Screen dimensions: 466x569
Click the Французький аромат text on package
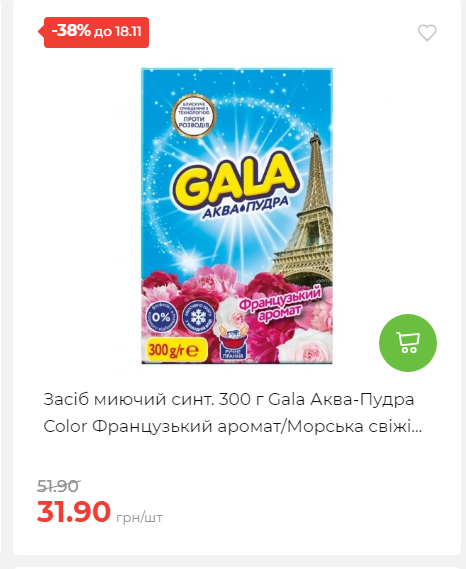[280, 305]
